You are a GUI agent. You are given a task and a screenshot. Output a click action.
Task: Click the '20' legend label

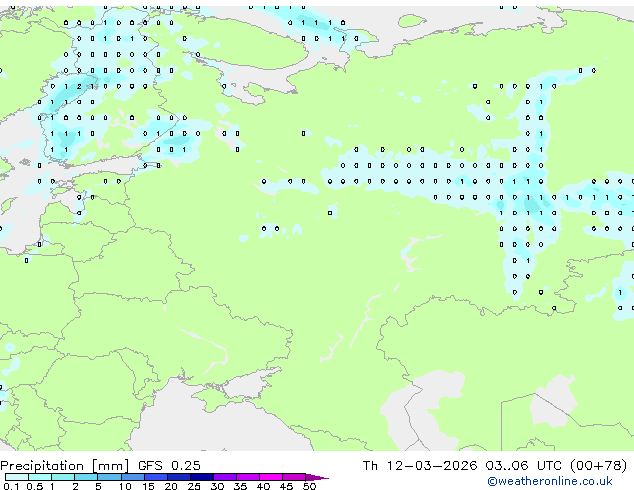pyautogui.click(x=171, y=486)
